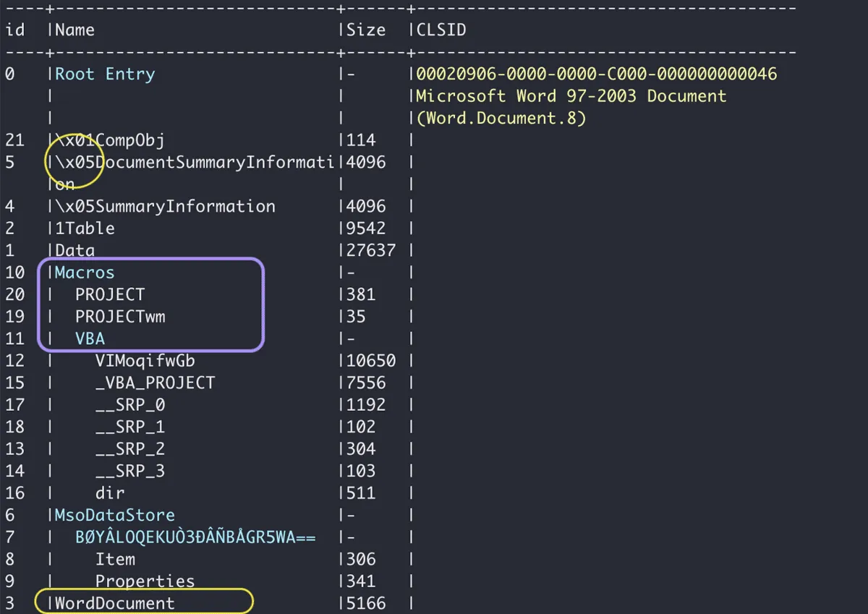868x614 pixels.
Task: Select the '\x01CompObj' stream name
Action: tap(110, 140)
